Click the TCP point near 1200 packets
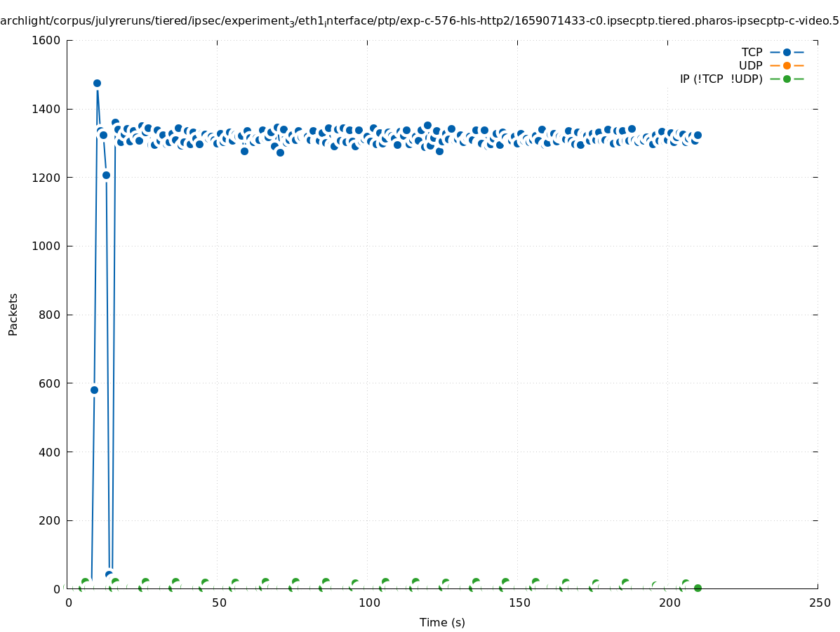This screenshot has width=840, height=632. [x=106, y=175]
